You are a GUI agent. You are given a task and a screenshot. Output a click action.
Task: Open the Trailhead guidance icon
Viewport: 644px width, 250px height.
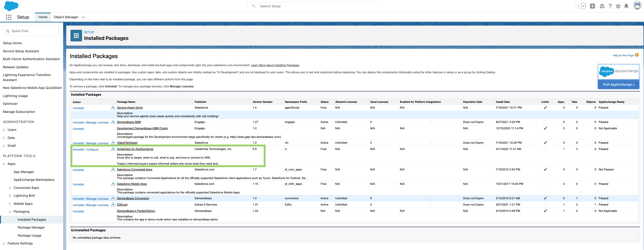click(602, 6)
